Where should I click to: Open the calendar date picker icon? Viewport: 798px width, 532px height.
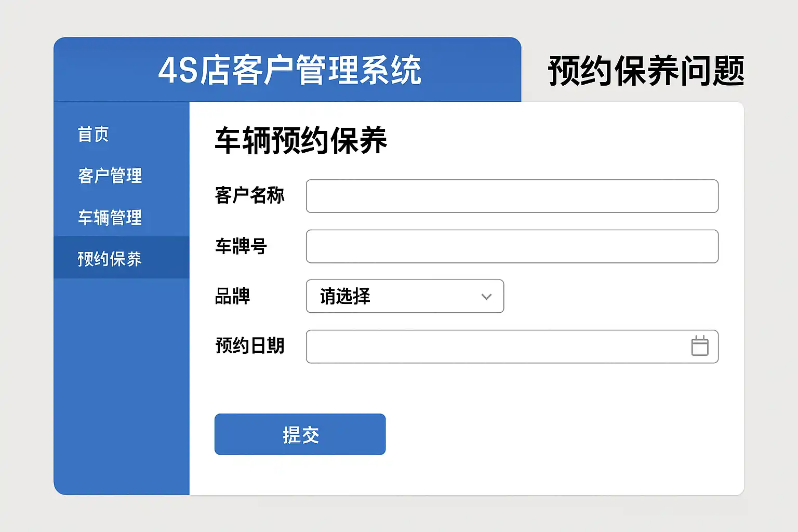coord(699,346)
